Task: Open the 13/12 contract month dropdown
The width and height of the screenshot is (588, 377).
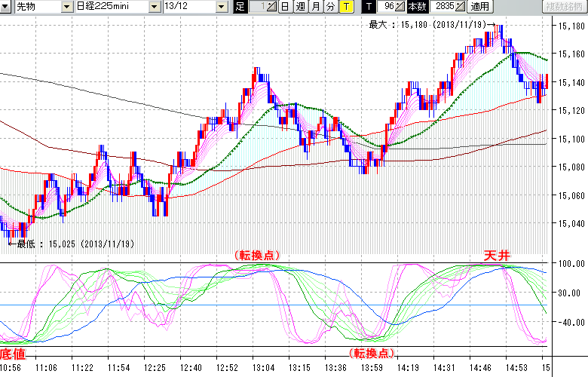Action: pos(221,7)
